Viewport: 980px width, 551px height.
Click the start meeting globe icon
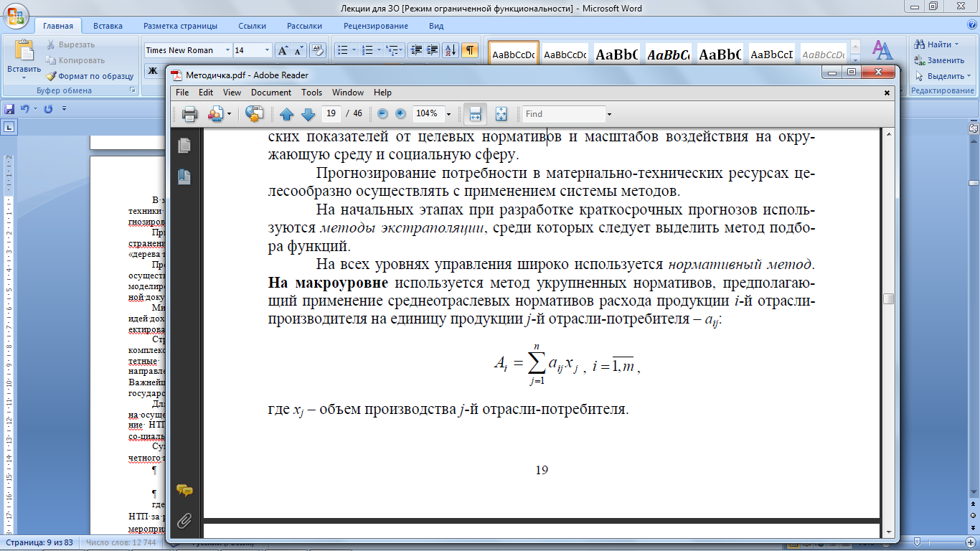point(254,114)
